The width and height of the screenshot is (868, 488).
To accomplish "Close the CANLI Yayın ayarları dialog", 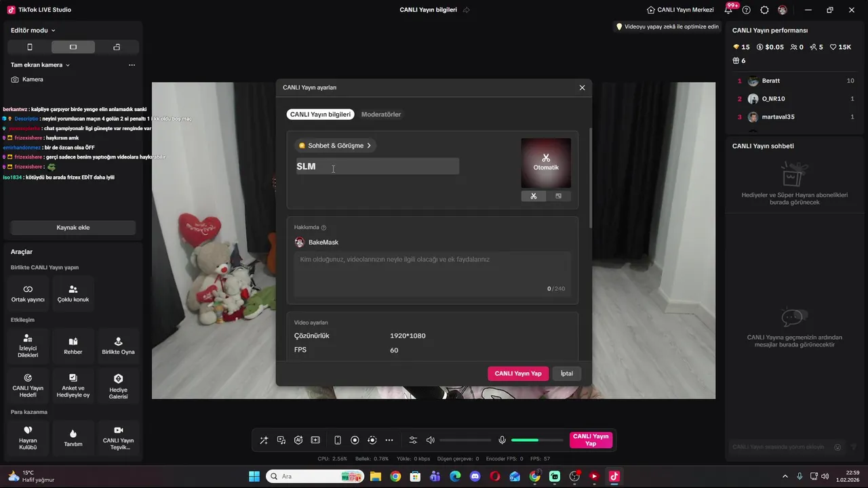I will [x=582, y=87].
